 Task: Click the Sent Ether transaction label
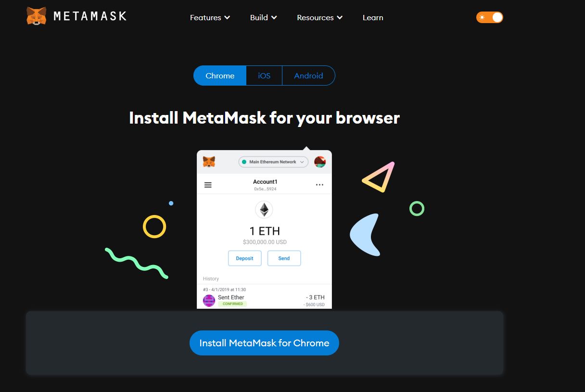pyautogui.click(x=231, y=297)
